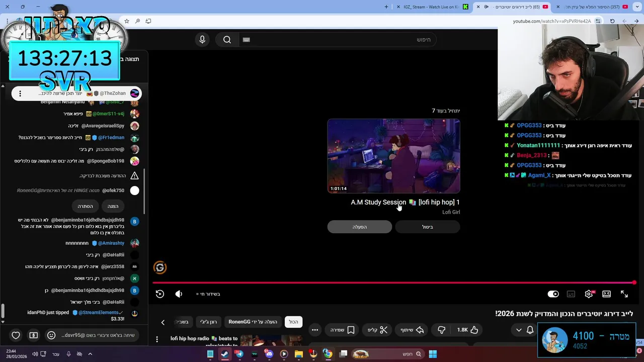
Task: Open the A.M Study Session video title
Action: point(405,202)
